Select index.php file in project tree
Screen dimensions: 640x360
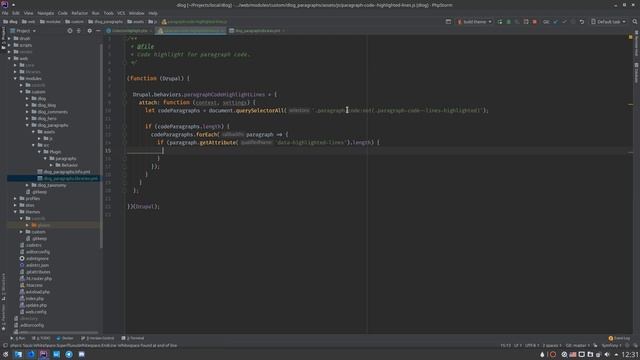[x=35, y=299]
